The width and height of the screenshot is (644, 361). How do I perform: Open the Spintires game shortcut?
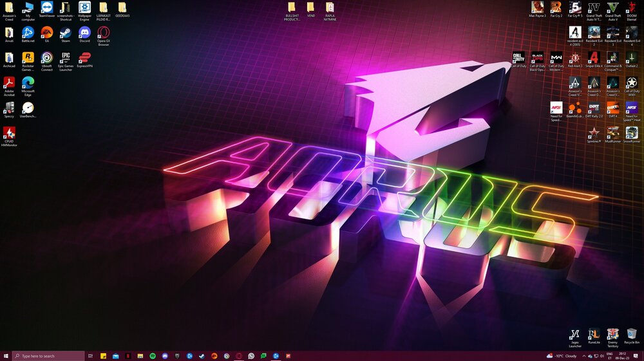point(594,135)
